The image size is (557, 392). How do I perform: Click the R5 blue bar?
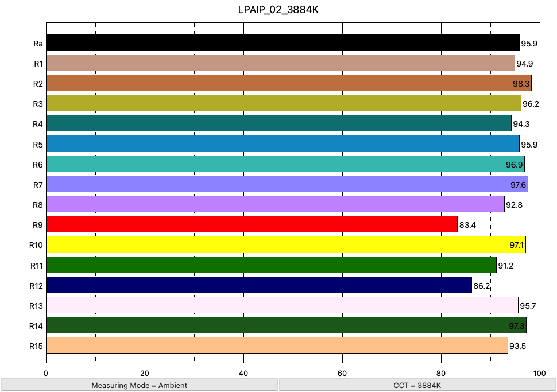click(283, 143)
